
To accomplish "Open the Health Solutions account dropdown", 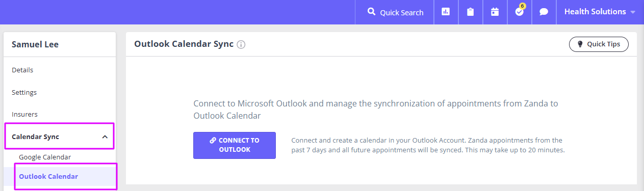I will [600, 12].
